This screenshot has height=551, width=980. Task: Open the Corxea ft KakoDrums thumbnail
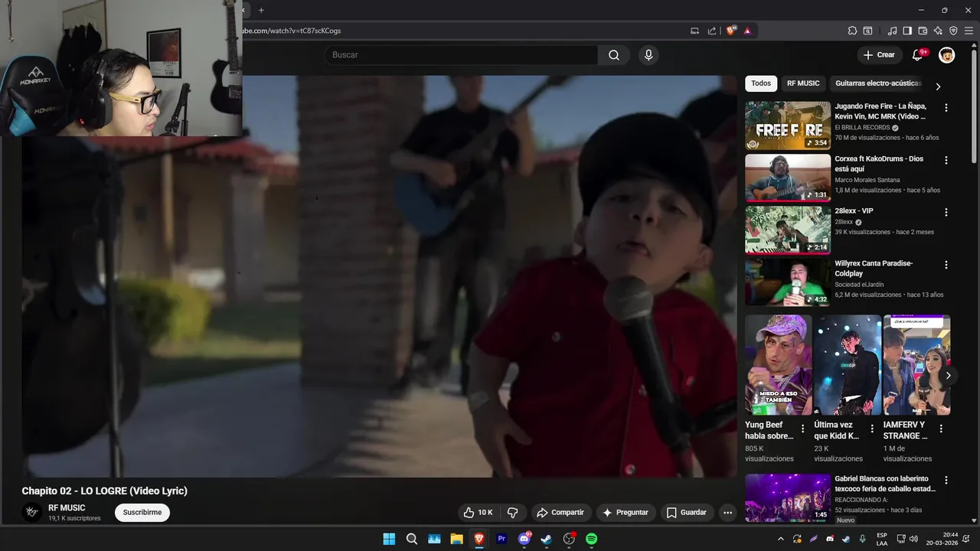[x=788, y=178]
